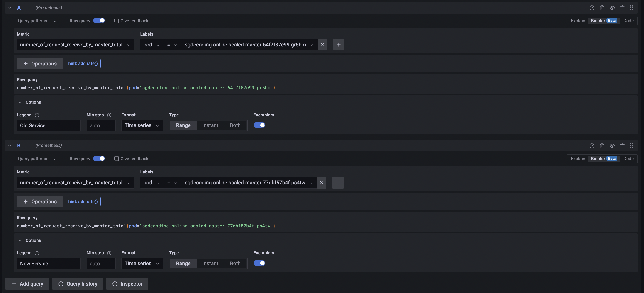Apply hint: add rate() in query B
Viewport: 644px width, 293px height.
[83, 202]
